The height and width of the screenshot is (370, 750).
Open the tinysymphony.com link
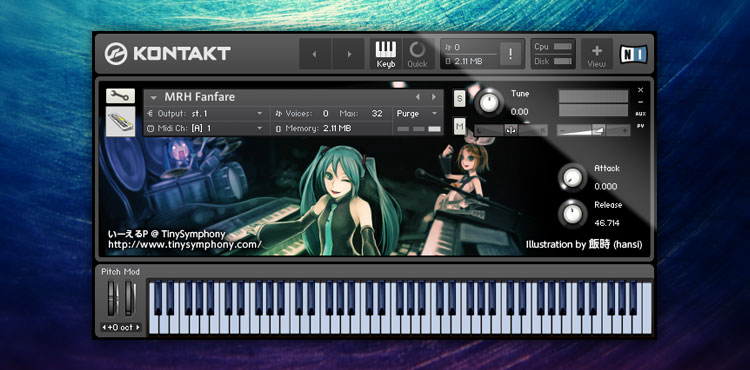coord(185,244)
